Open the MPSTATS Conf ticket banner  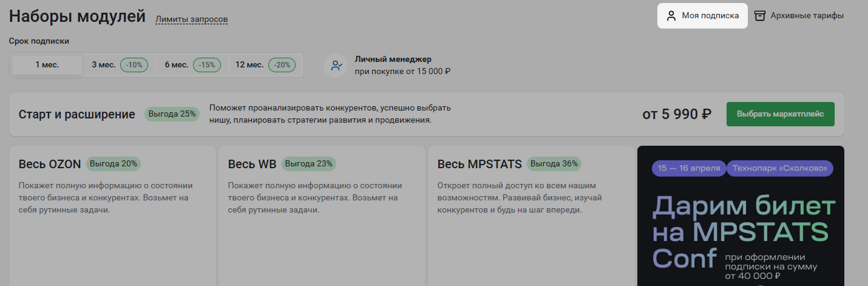click(741, 216)
